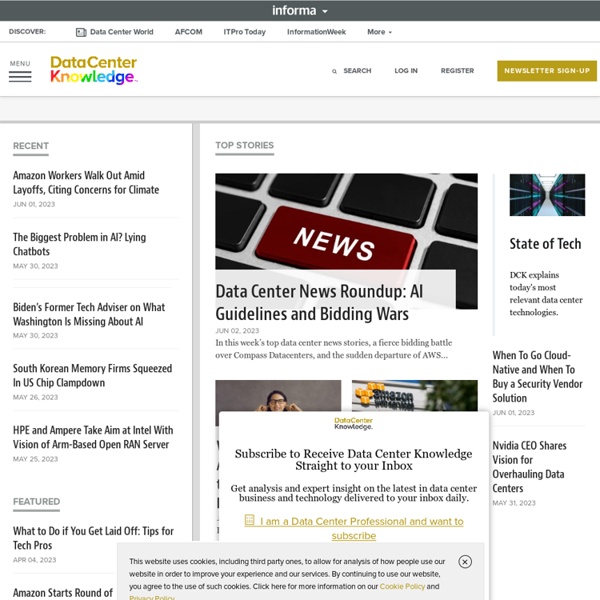Viewport: 600px width, 600px height.
Task: Click the Amazon Web Services sign thumbnail
Action: pyautogui.click(x=415, y=396)
